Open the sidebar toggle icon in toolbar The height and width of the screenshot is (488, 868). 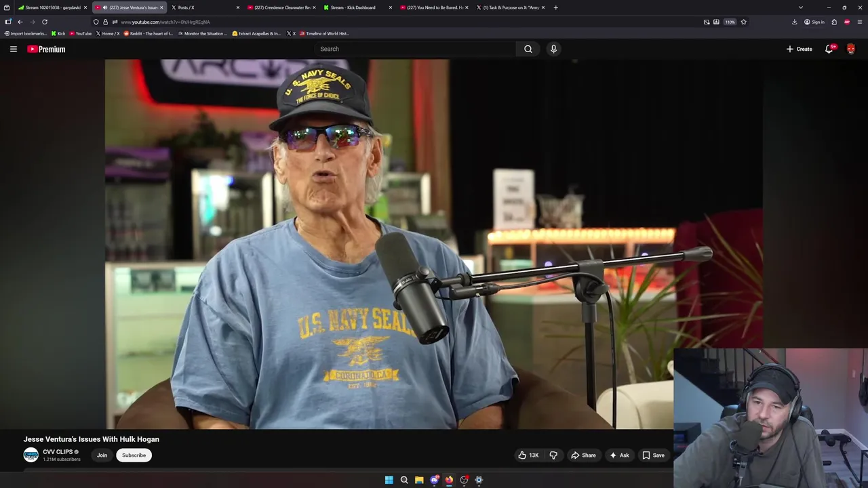click(x=7, y=22)
